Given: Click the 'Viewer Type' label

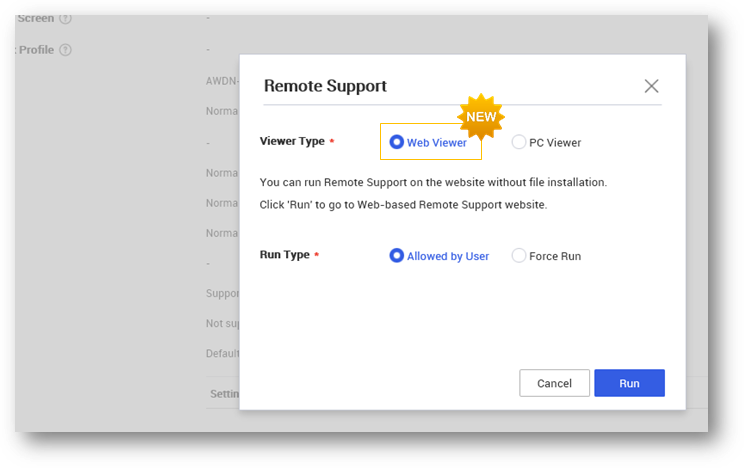Looking at the screenshot, I should pos(292,141).
